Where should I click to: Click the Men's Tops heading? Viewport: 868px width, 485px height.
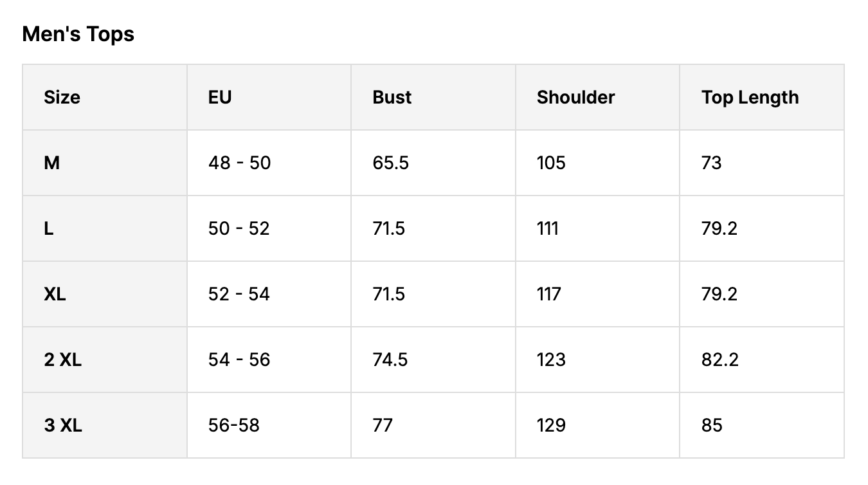(78, 34)
